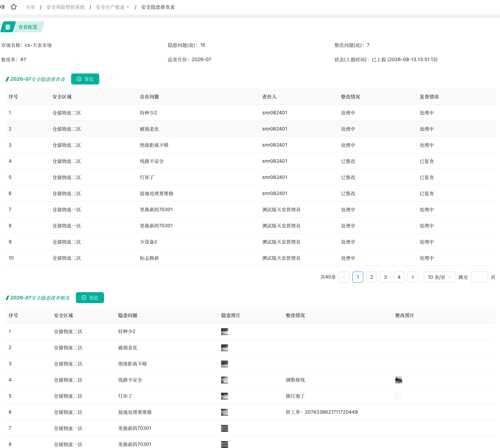View hazard photo for 特种少2

point(225,332)
